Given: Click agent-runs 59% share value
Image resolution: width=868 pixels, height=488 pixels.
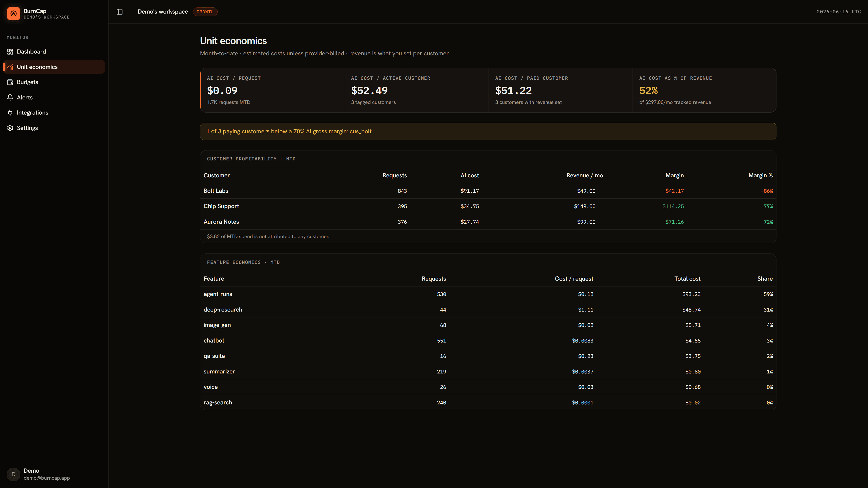Looking at the screenshot, I should [x=768, y=294].
